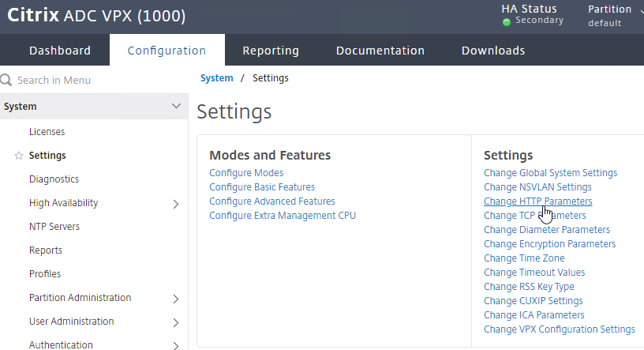Click the Citrix ADC VPX title
644x350 pixels.
pos(96,16)
